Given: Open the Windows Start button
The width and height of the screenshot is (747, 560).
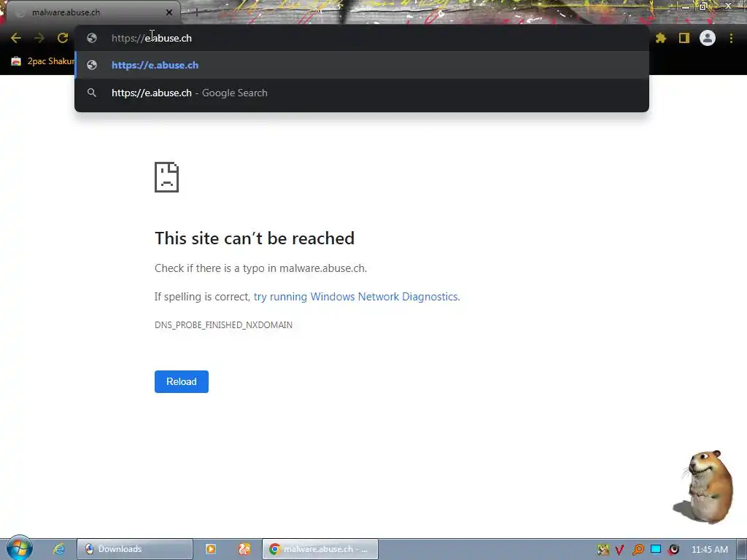Looking at the screenshot, I should (19, 548).
